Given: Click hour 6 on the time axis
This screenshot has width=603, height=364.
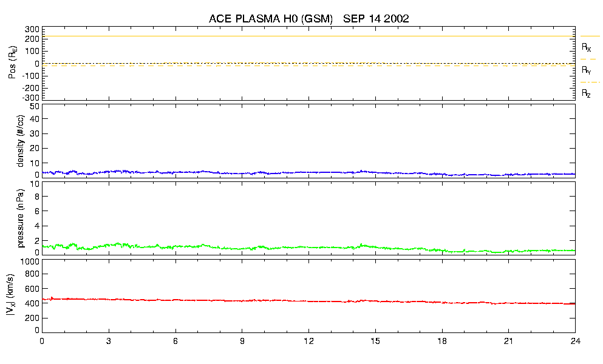Looking at the screenshot, I should click(175, 342).
